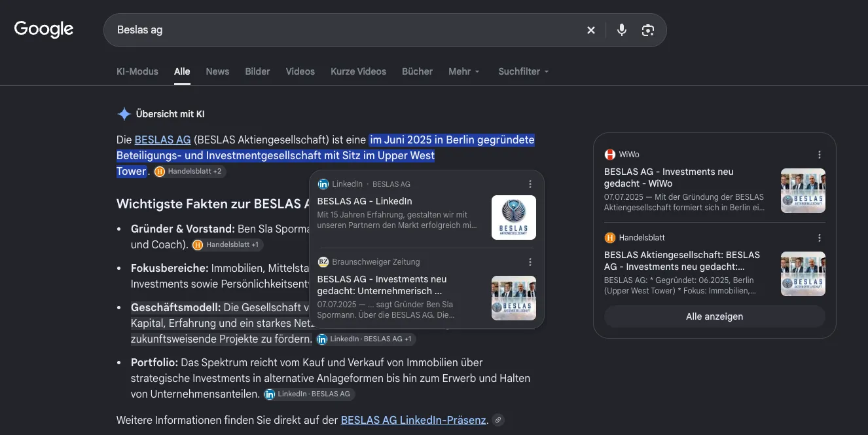This screenshot has width=868, height=435.
Task: Open options for WiWo source card
Action: (820, 155)
